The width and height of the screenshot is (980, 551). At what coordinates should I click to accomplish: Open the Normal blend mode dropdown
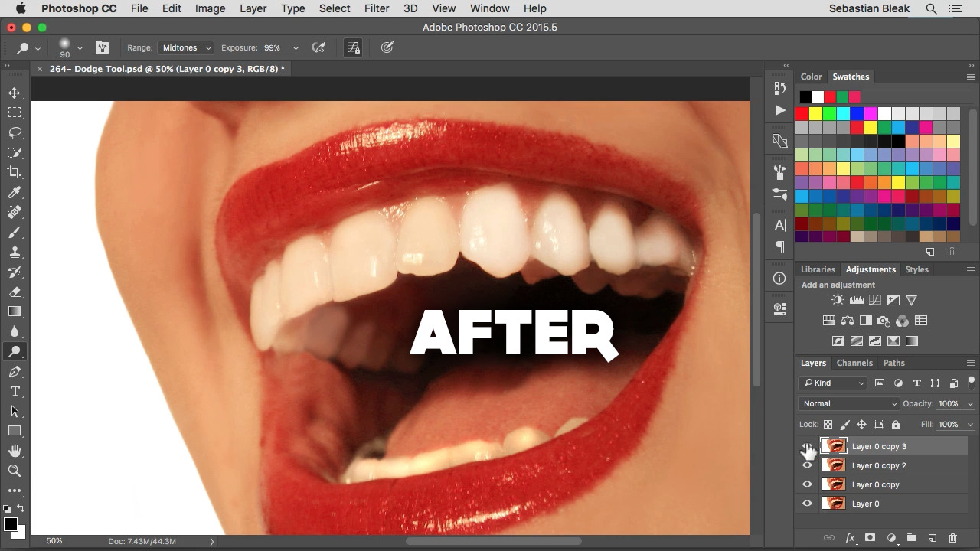click(x=848, y=403)
